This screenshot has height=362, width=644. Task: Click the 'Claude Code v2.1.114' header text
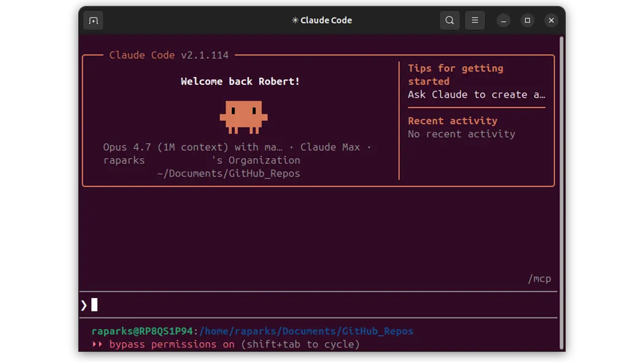169,55
